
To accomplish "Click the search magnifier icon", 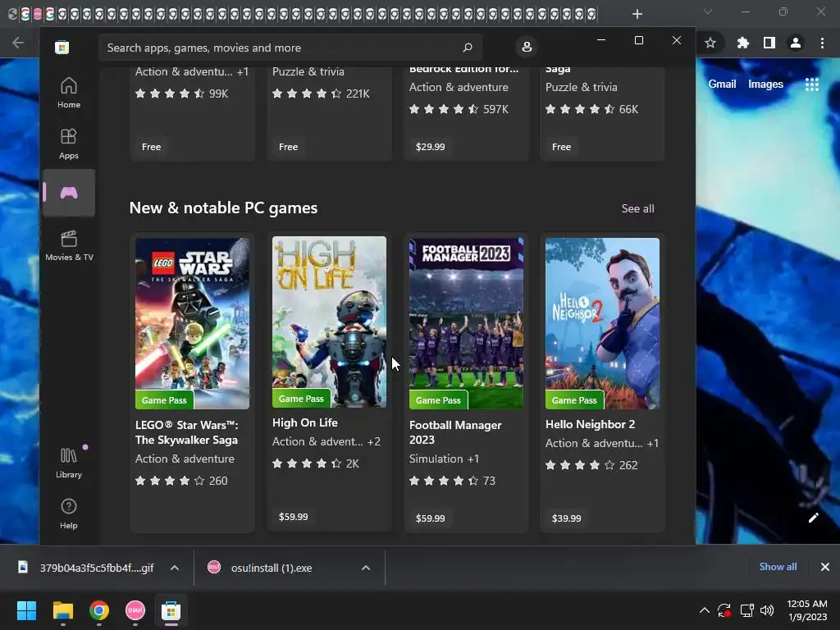I will 468,47.
